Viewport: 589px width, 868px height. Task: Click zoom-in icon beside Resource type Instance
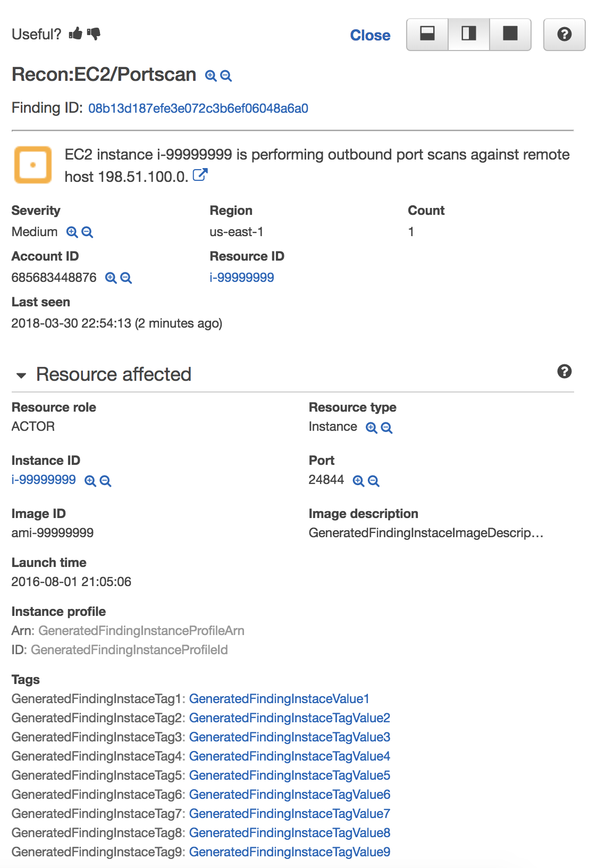tap(372, 428)
